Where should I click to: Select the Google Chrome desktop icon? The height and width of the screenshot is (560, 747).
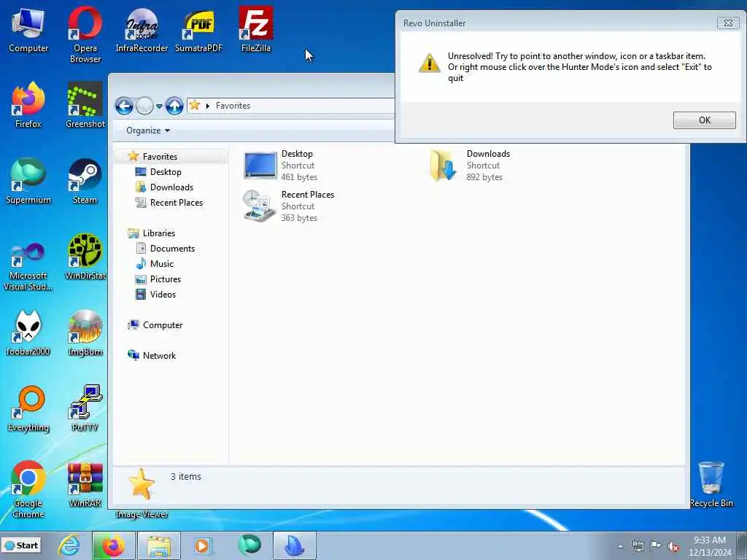click(28, 489)
